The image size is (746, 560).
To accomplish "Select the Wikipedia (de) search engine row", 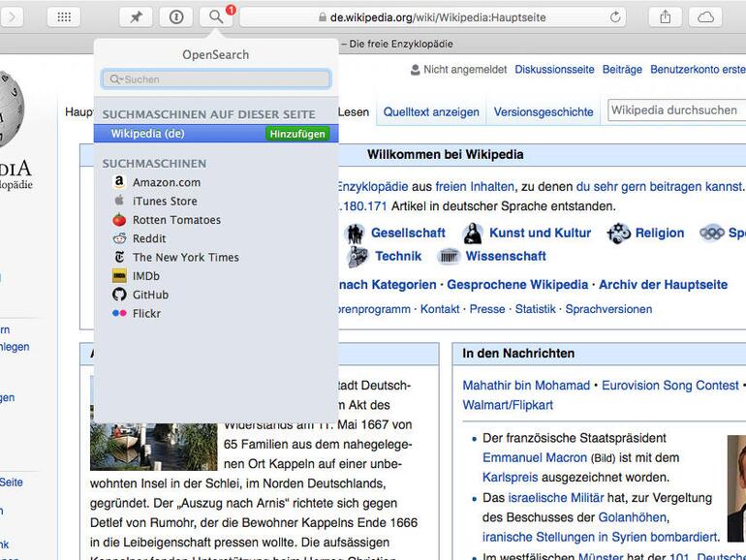I will [216, 134].
